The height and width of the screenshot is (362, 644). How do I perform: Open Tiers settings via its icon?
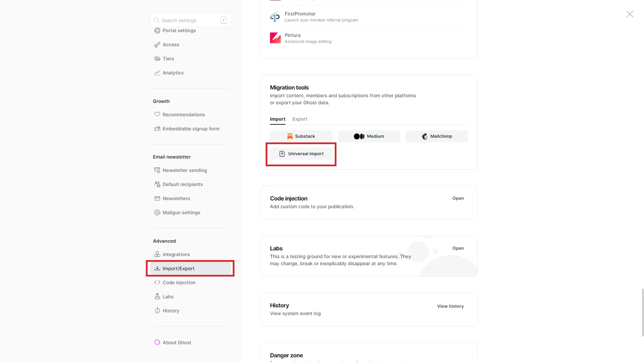click(157, 59)
